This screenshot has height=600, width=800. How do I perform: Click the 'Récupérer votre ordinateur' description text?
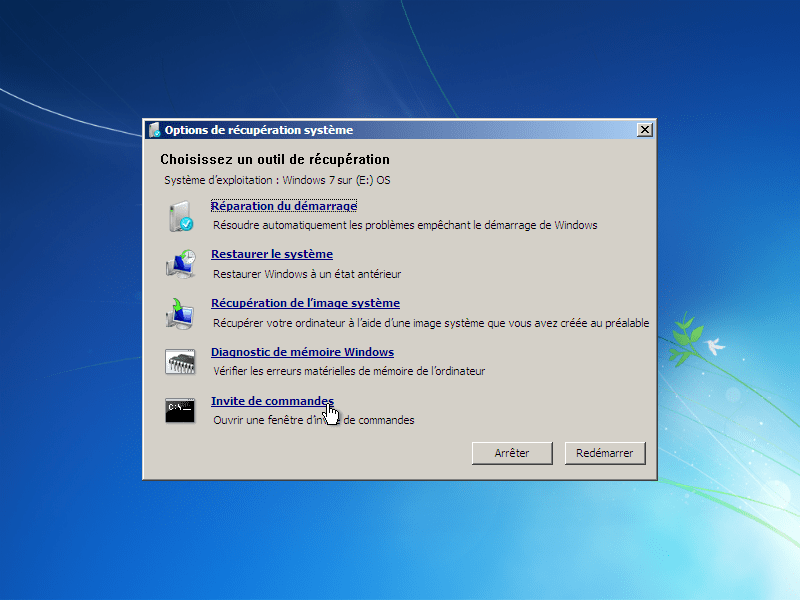click(431, 323)
